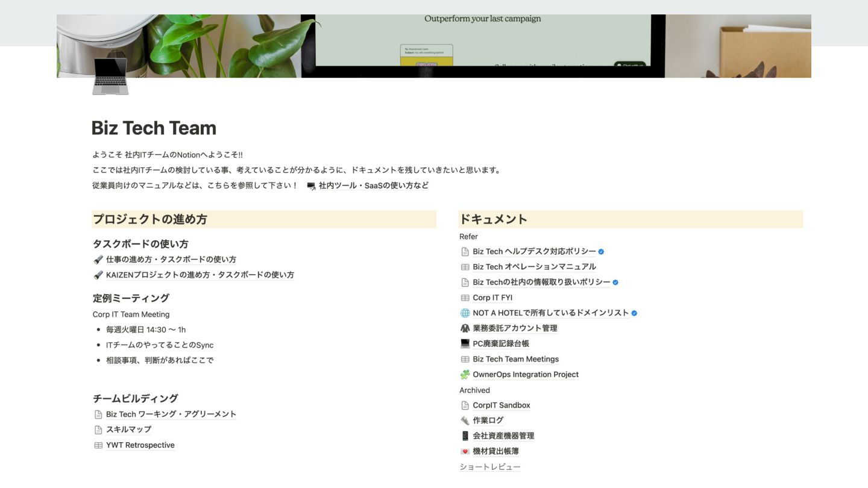
Task: Open the スキルマップ page
Action: [128, 430]
